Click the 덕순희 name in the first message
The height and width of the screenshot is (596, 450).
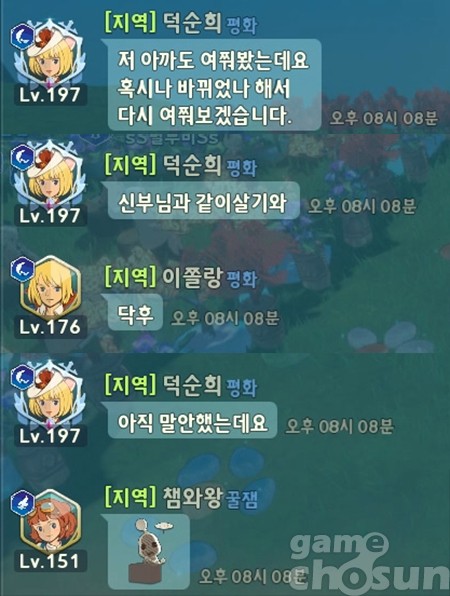pos(192,23)
